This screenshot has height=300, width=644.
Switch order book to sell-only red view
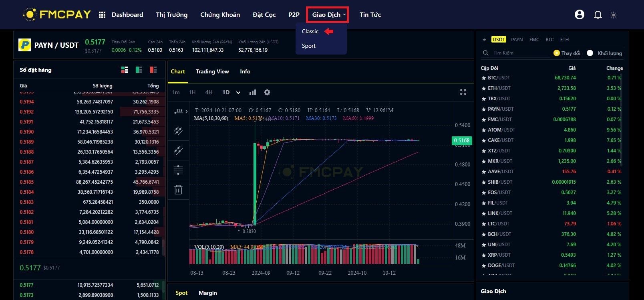(x=153, y=70)
